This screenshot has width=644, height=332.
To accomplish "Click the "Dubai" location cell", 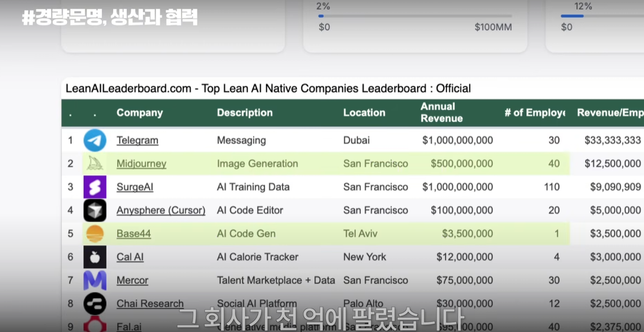I will point(357,140).
